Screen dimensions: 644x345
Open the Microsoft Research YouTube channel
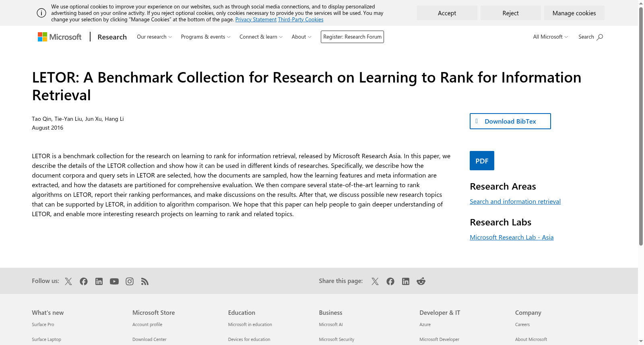[114, 281]
